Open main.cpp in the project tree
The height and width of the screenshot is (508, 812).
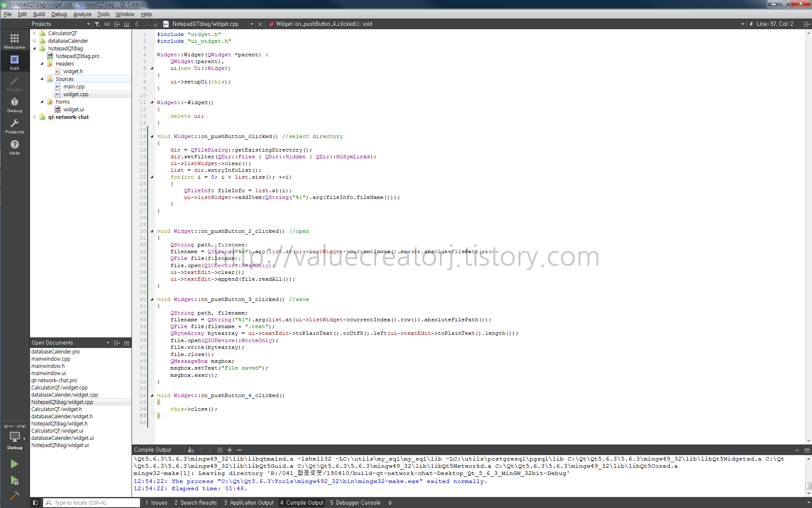[74, 87]
